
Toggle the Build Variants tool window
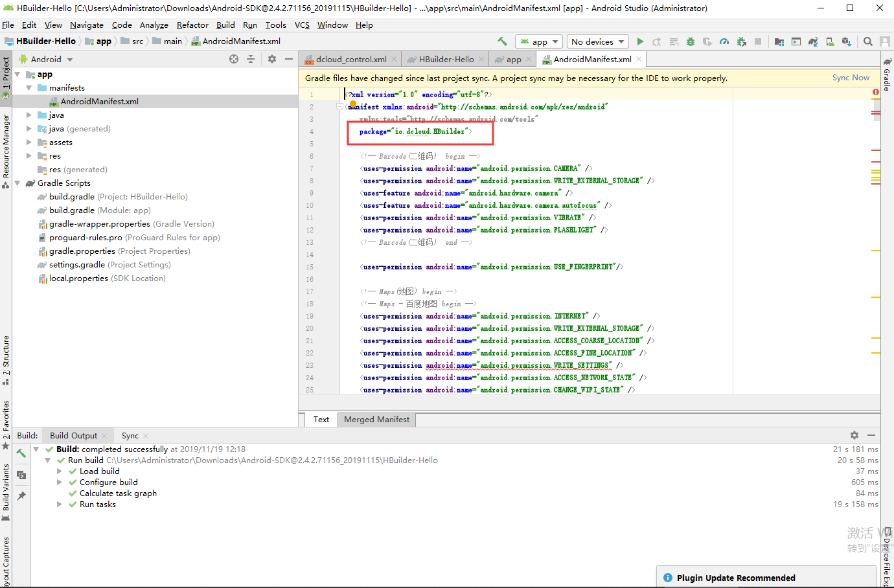coord(6,492)
